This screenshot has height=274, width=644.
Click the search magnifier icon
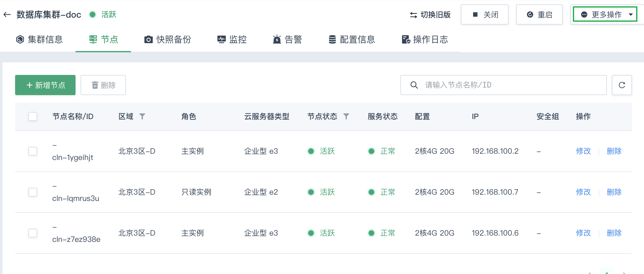click(x=414, y=85)
